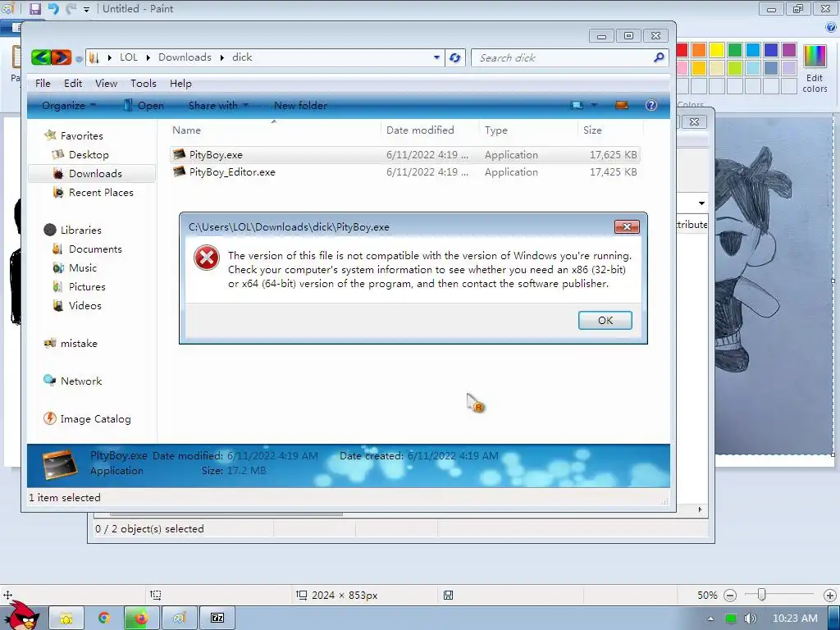The image size is (840, 630).
Task: Open Organize dropdown menu
Action: coord(69,106)
